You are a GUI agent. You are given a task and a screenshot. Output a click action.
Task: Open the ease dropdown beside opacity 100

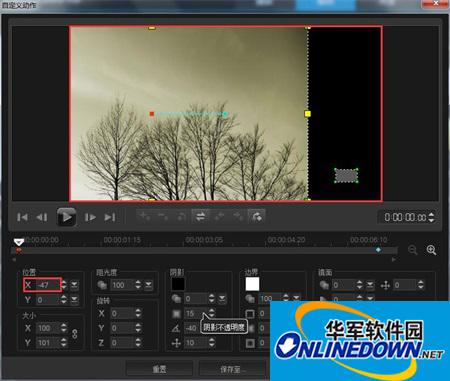pyautogui.click(x=148, y=285)
